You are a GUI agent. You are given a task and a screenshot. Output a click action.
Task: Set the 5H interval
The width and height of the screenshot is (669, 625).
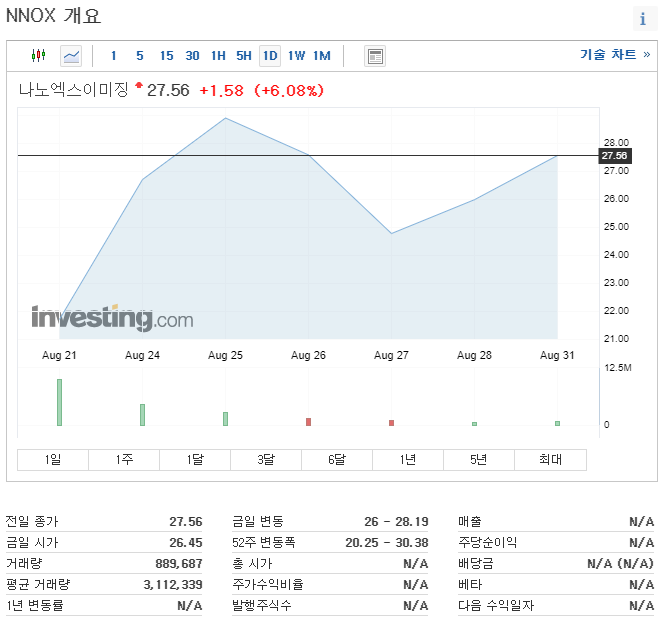tap(244, 56)
